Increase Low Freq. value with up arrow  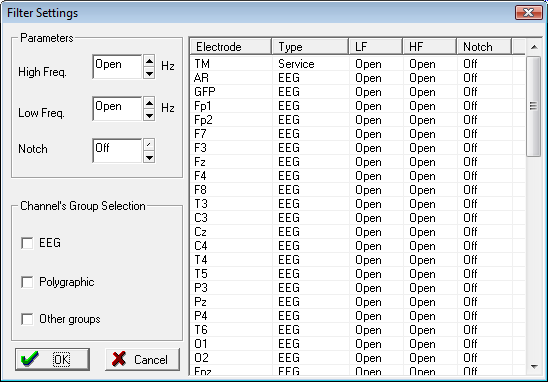click(x=149, y=103)
